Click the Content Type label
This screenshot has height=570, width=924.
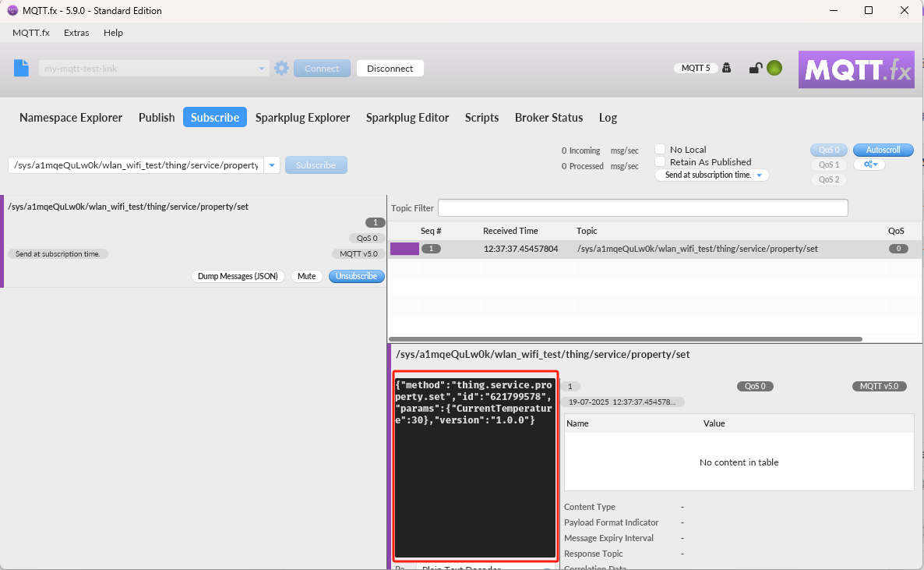589,507
